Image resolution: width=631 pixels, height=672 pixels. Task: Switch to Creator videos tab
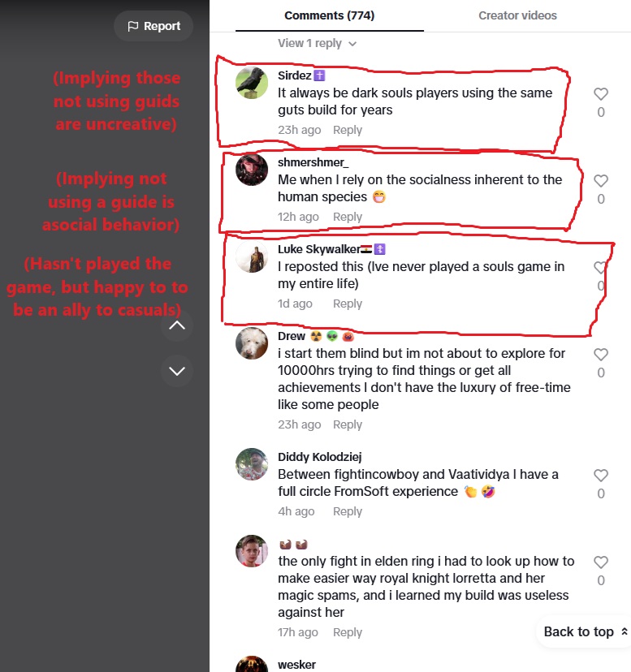517,15
